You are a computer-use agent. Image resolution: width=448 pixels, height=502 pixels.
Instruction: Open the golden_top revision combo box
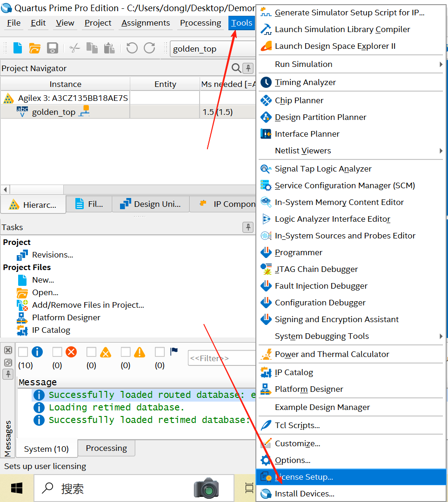pyautogui.click(x=213, y=49)
